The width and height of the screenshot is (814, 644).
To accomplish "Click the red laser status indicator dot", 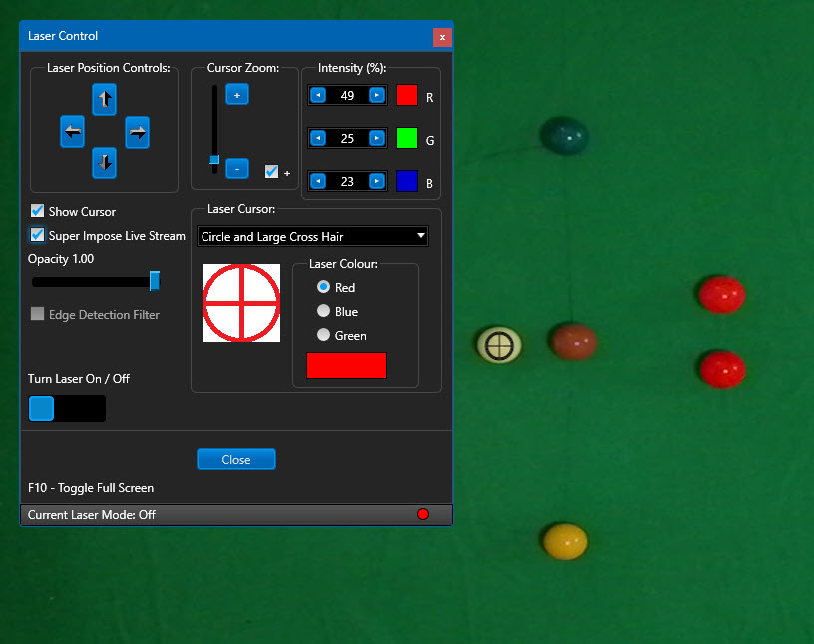I will 423,514.
